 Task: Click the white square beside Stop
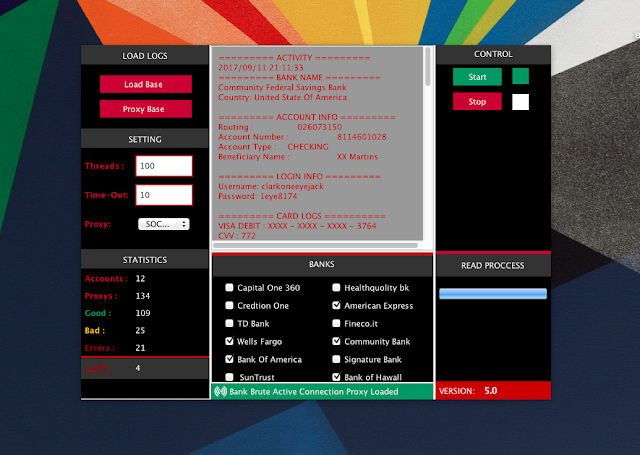pos(520,102)
